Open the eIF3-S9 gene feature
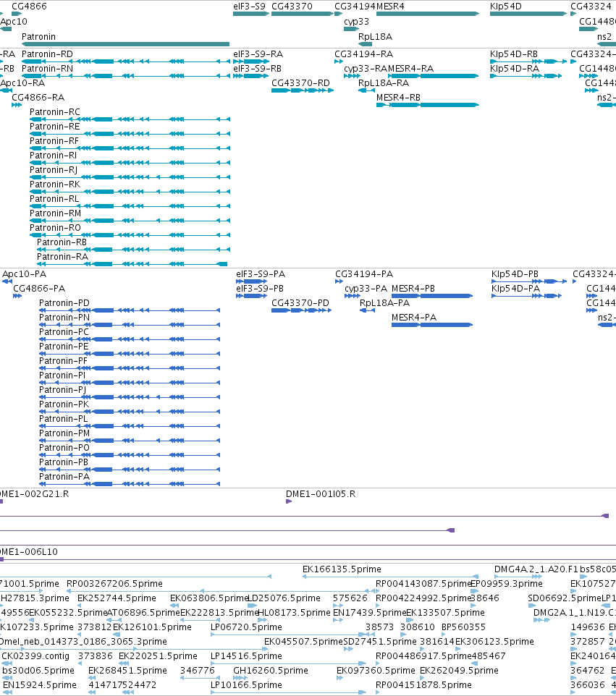The height and width of the screenshot is (696, 616). pos(251,14)
